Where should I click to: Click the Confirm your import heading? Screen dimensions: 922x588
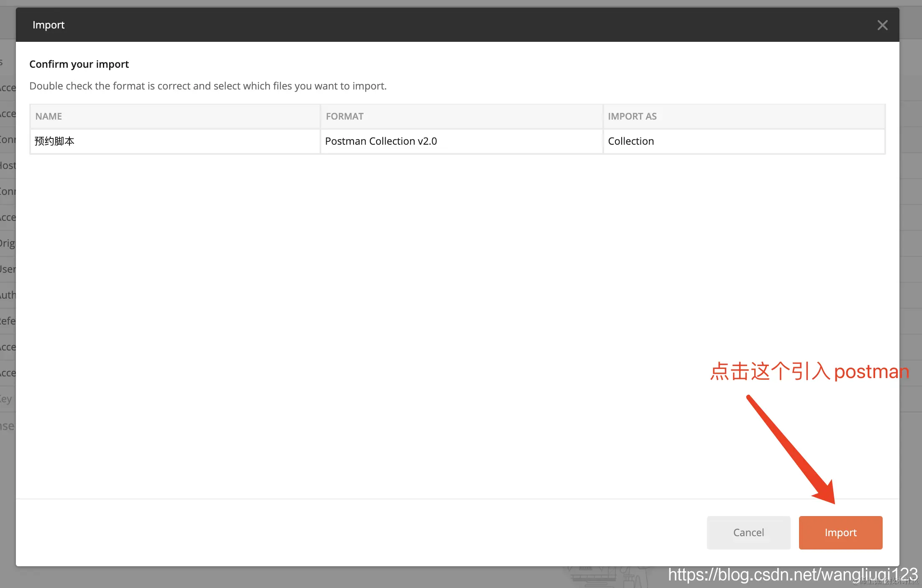point(79,64)
